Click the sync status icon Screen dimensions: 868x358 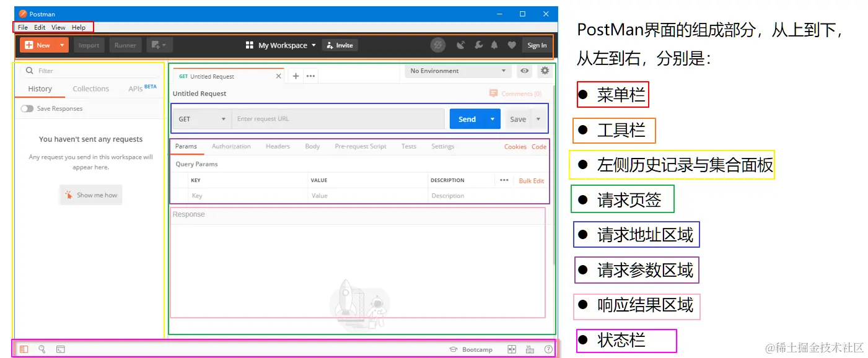tap(438, 45)
